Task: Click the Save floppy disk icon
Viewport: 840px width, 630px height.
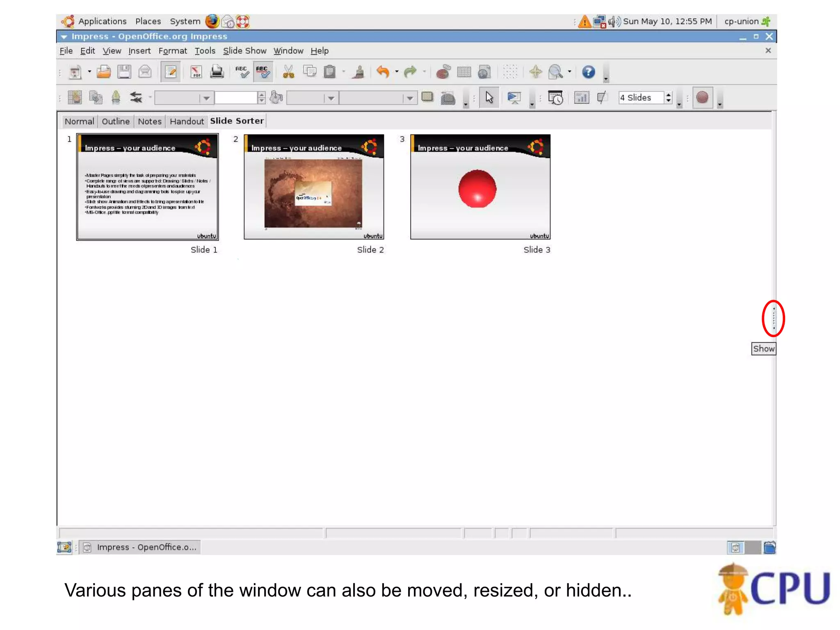Action: click(124, 72)
